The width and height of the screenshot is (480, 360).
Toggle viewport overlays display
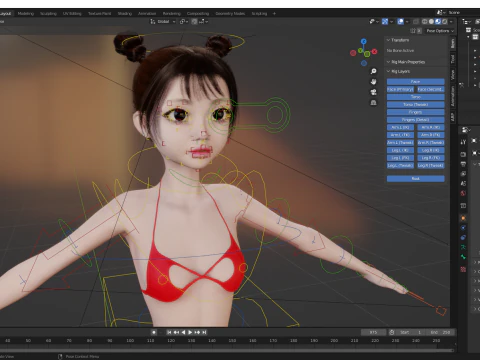point(400,21)
